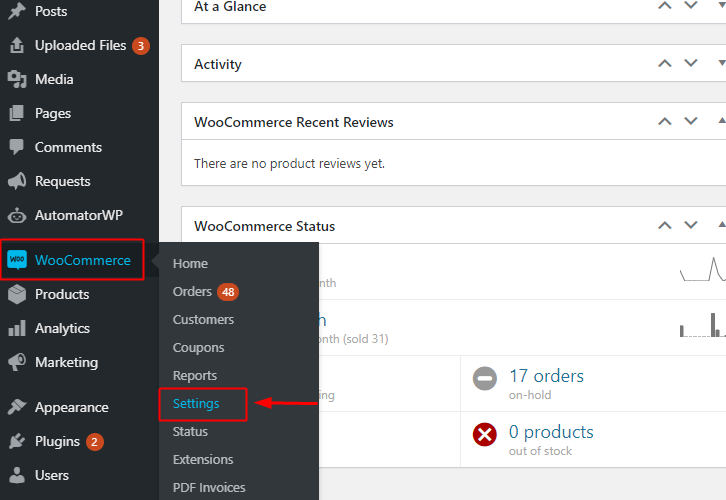Click the 'There are no product reviews yet.' text
Viewport: 726px width, 500px height.
[x=289, y=163]
